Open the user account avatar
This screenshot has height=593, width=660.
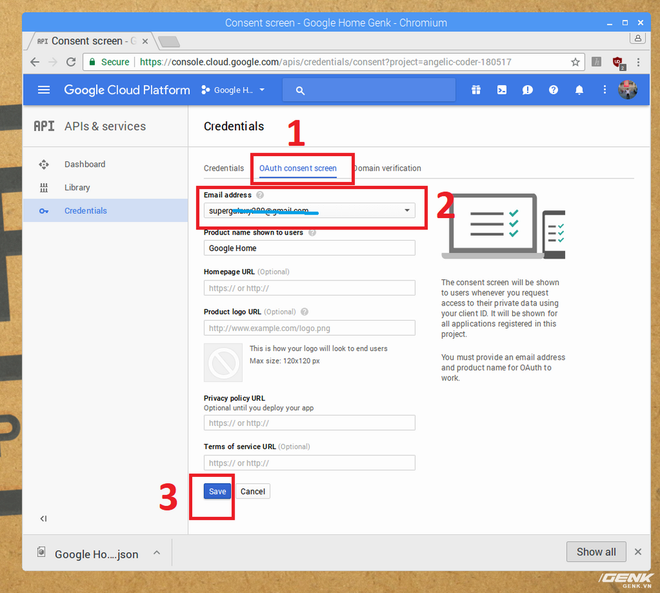click(x=628, y=90)
